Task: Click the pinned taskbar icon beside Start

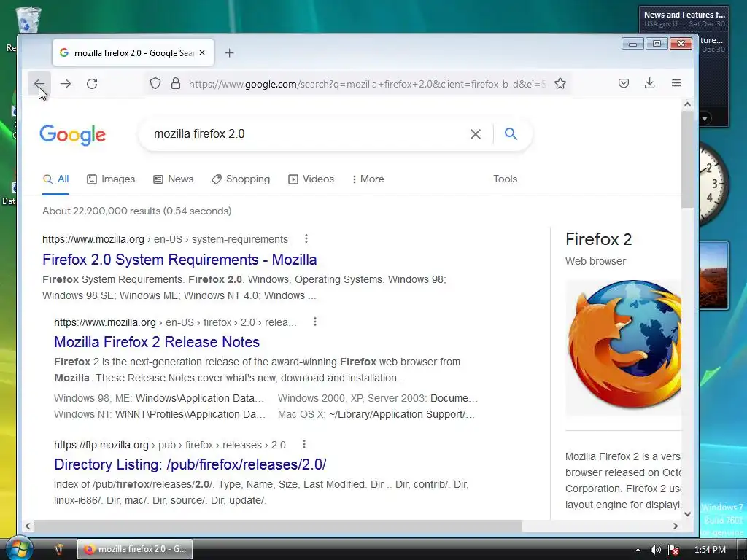Action: click(58, 549)
